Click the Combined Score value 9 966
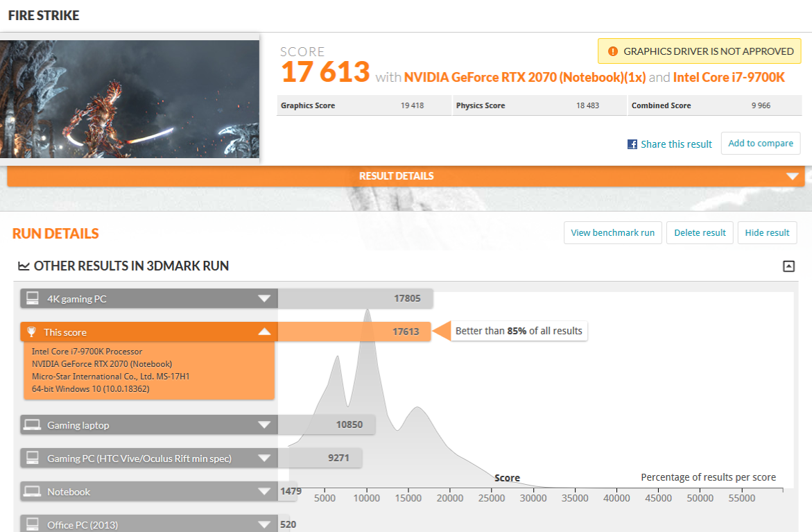The height and width of the screenshot is (532, 812). (761, 105)
